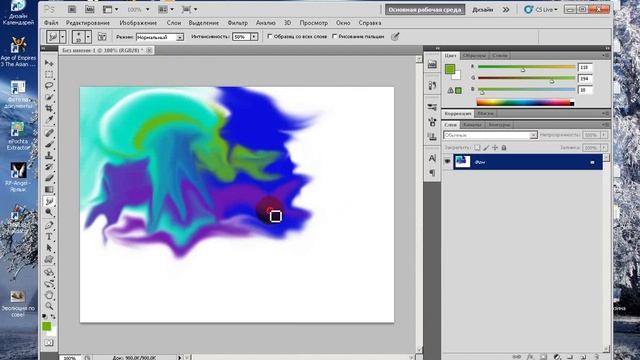The image size is (640, 360).
Task: Select the Lasso tool
Action: tap(49, 86)
